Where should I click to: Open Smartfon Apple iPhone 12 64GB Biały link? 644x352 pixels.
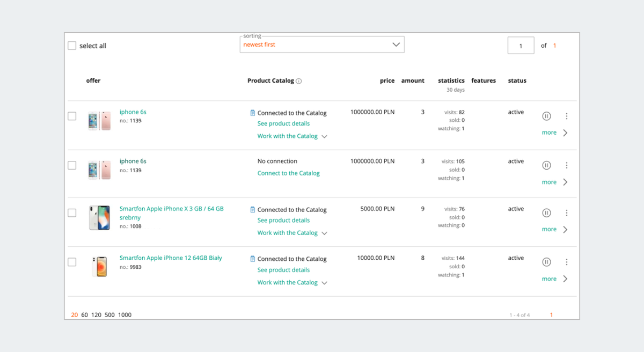pos(171,258)
